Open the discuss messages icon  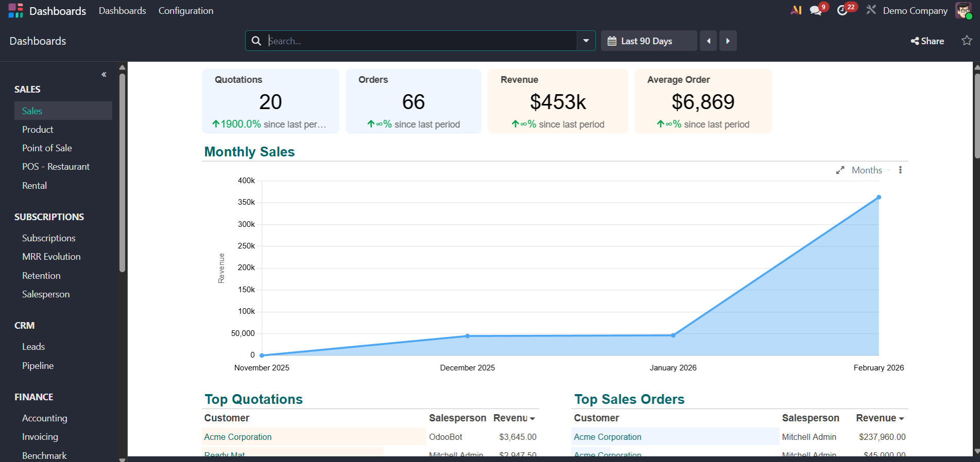[815, 11]
